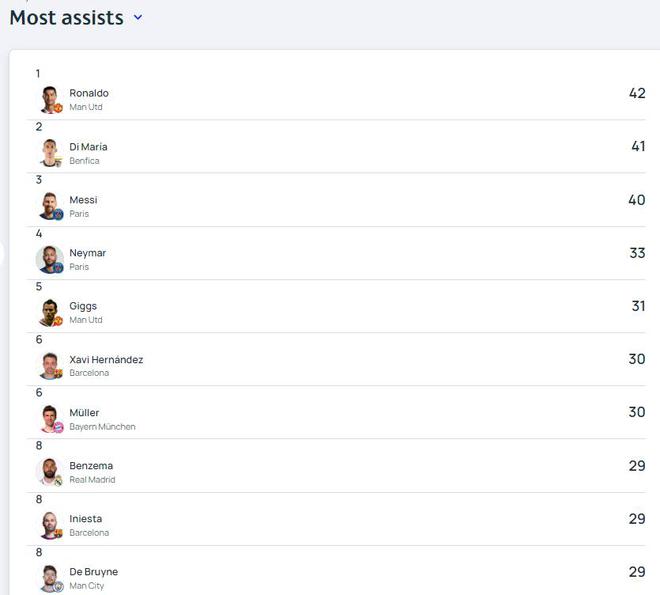The width and height of the screenshot is (660, 595).
Task: Click Xavi Hernández's player avatar
Action: tap(50, 365)
